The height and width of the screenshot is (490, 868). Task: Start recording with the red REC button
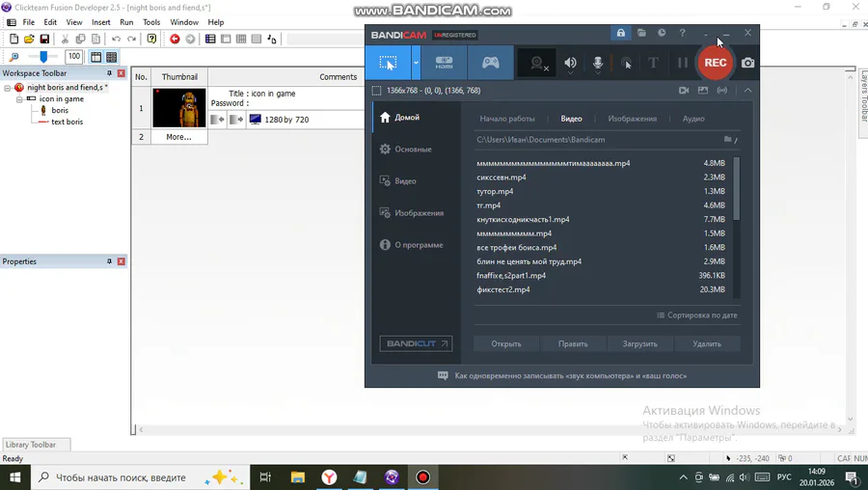[x=716, y=63]
